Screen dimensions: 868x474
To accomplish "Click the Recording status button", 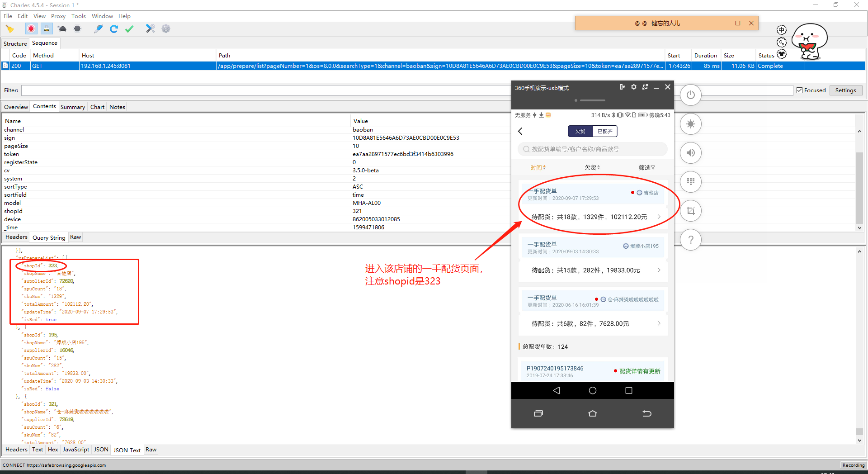I will (853, 465).
